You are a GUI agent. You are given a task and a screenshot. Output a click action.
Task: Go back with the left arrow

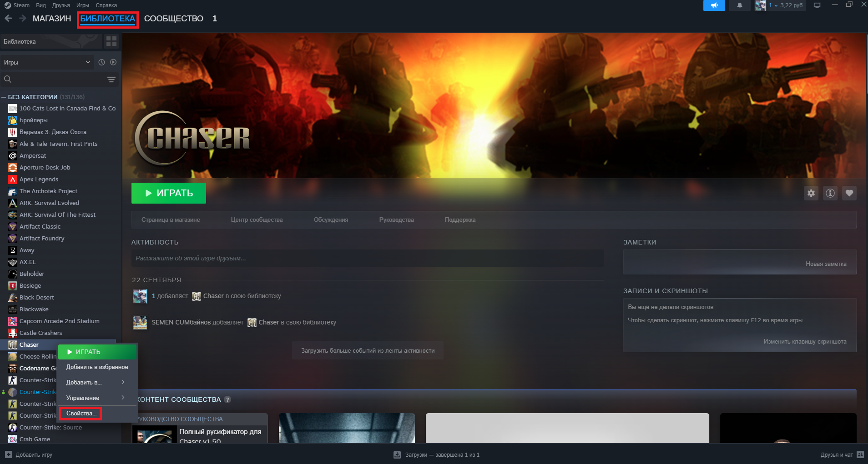pos(8,18)
